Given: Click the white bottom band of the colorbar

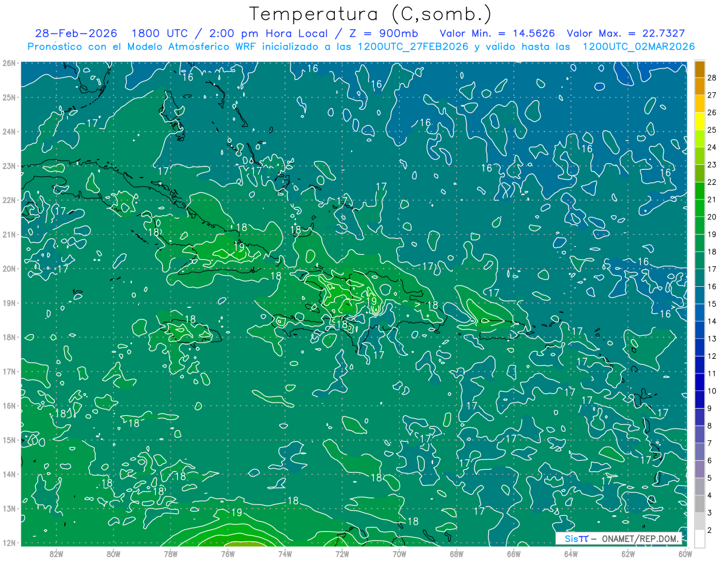Looking at the screenshot, I should click(x=700, y=538).
